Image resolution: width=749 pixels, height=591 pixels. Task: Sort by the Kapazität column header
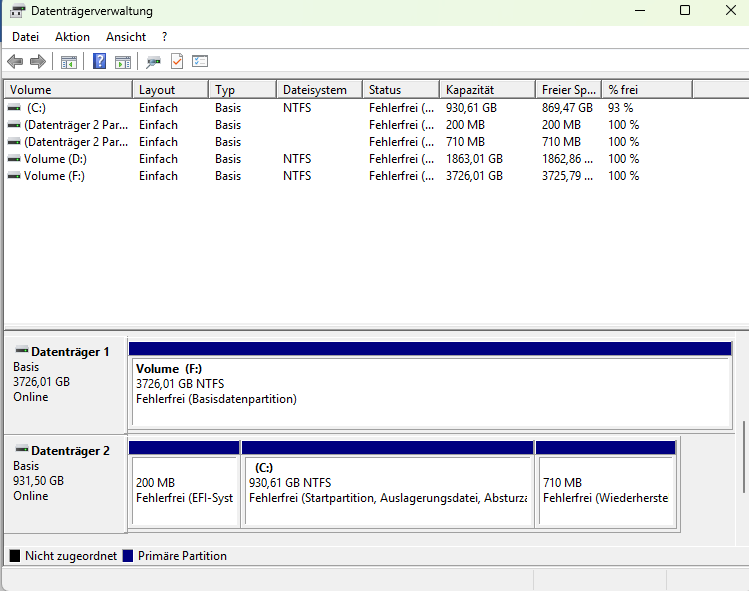488,89
